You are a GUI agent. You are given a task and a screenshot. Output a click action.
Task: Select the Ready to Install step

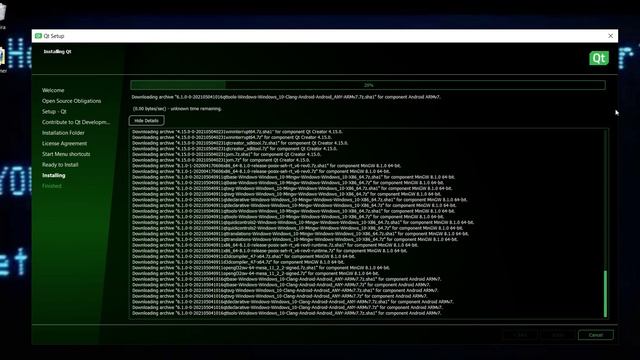(60, 164)
